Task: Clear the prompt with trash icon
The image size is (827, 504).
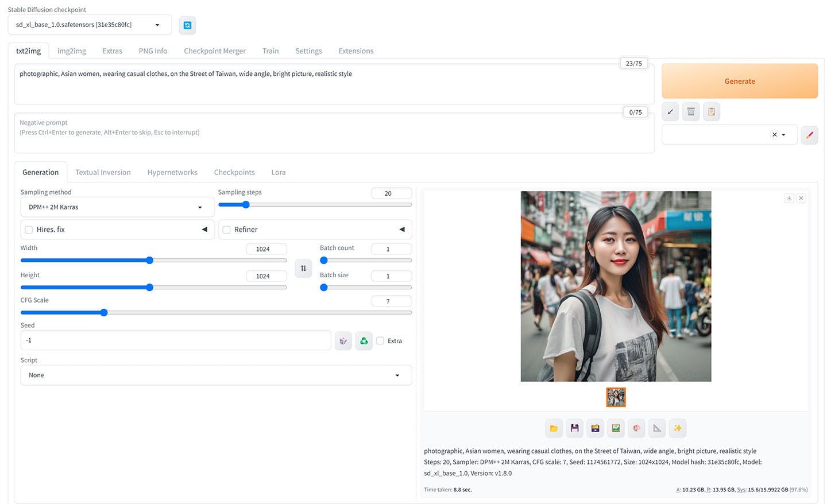Action: pyautogui.click(x=691, y=112)
